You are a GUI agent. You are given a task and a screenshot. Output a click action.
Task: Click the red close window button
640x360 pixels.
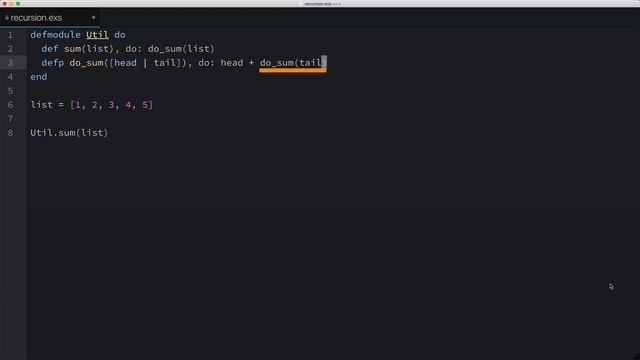(4, 4)
